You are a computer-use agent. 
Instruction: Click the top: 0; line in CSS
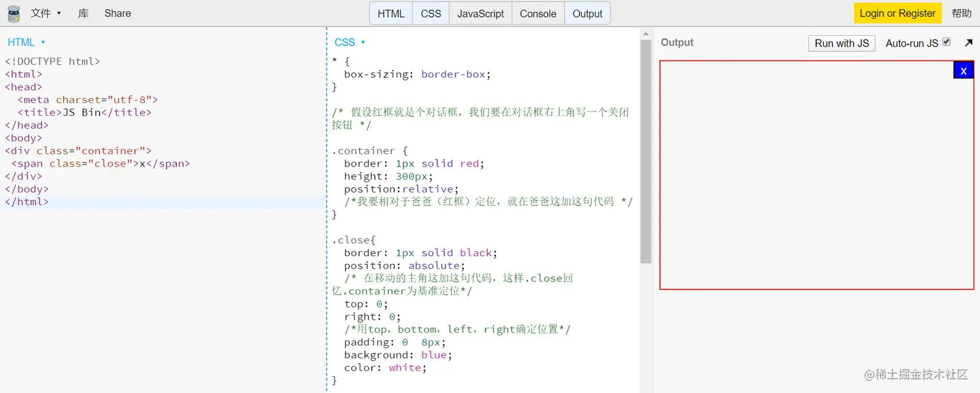click(x=366, y=304)
